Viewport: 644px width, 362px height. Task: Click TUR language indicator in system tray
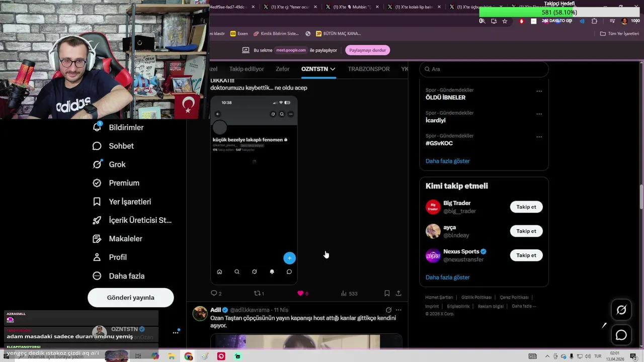coord(599,356)
